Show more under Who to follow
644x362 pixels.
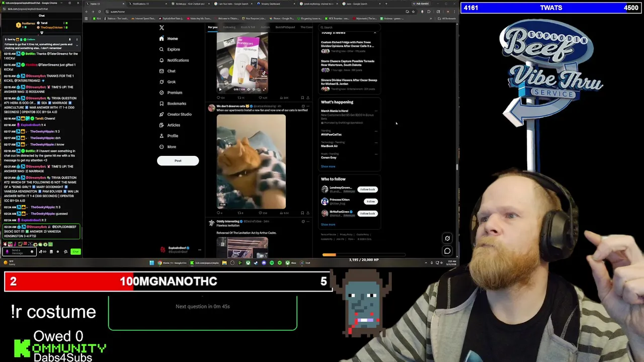pyautogui.click(x=328, y=225)
